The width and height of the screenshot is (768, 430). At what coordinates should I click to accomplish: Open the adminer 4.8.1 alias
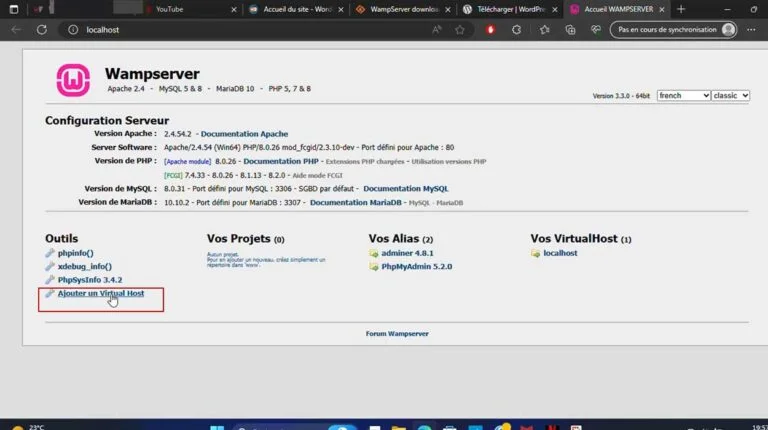408,253
